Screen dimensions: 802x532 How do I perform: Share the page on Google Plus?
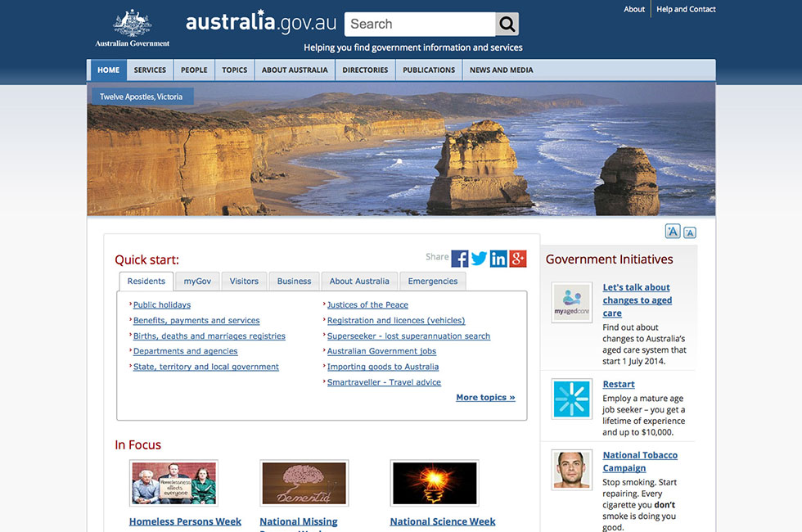point(517,259)
